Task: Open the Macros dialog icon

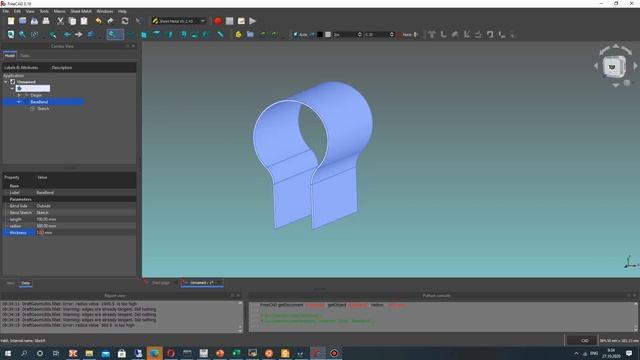Action: pyautogui.click(x=241, y=21)
